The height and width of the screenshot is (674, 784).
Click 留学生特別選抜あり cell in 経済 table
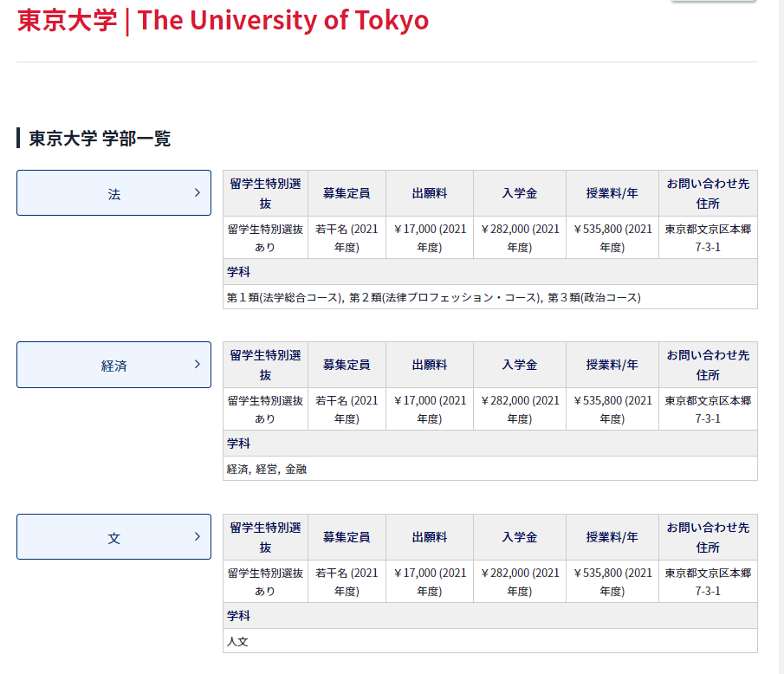[x=265, y=410]
